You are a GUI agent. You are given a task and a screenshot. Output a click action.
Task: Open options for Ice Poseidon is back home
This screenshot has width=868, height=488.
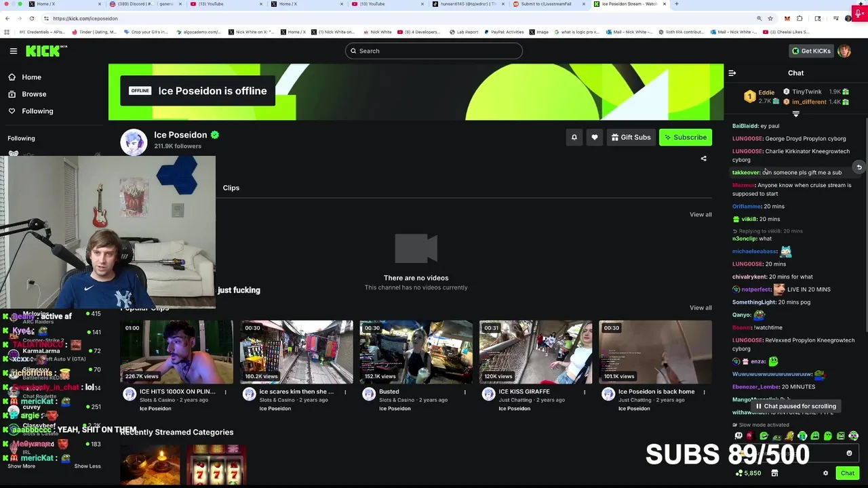click(x=704, y=392)
